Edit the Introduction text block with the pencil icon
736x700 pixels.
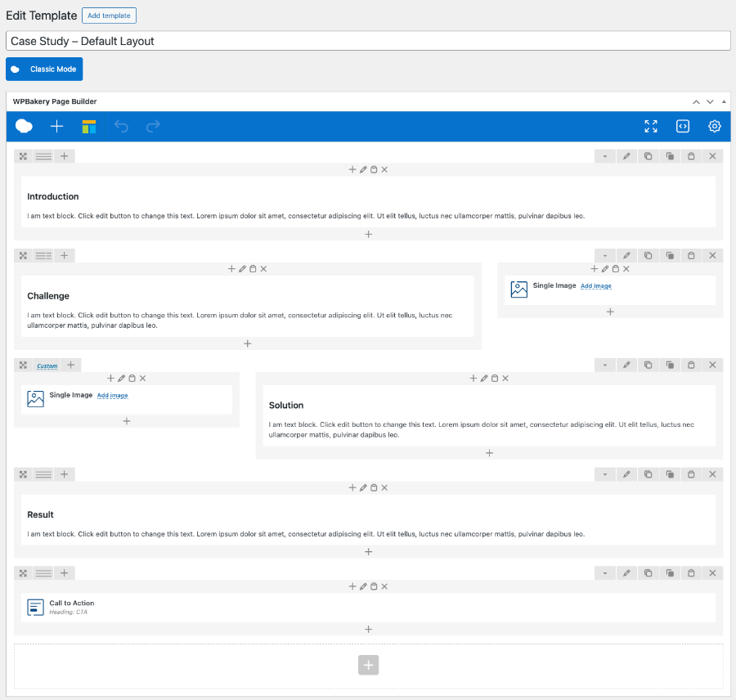(363, 169)
